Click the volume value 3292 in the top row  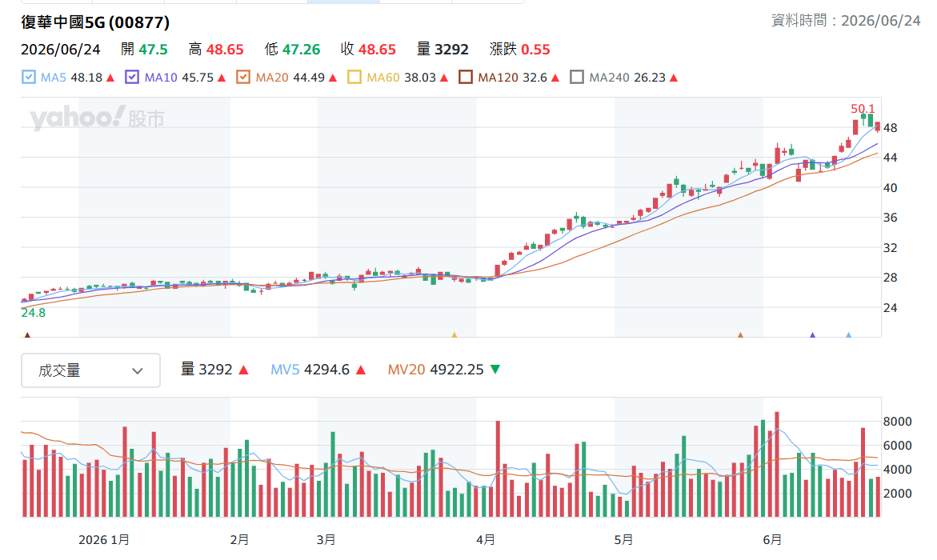pos(451,50)
